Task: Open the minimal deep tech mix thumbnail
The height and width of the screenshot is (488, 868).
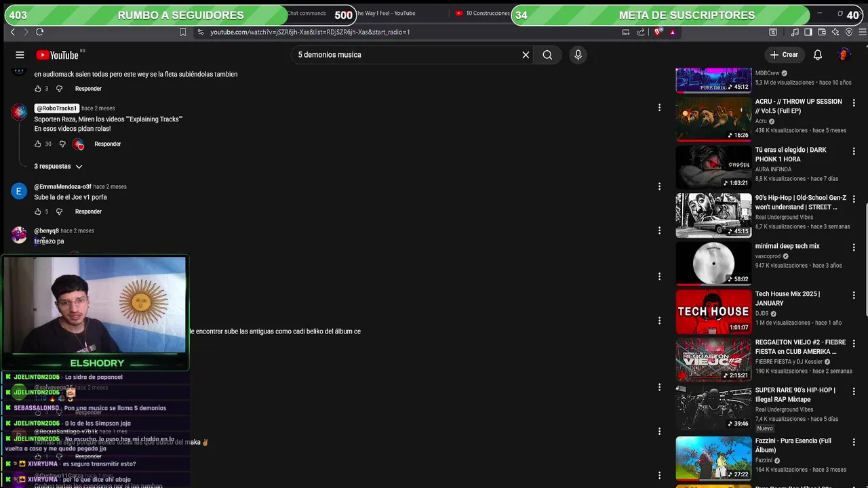Action: 713,263
